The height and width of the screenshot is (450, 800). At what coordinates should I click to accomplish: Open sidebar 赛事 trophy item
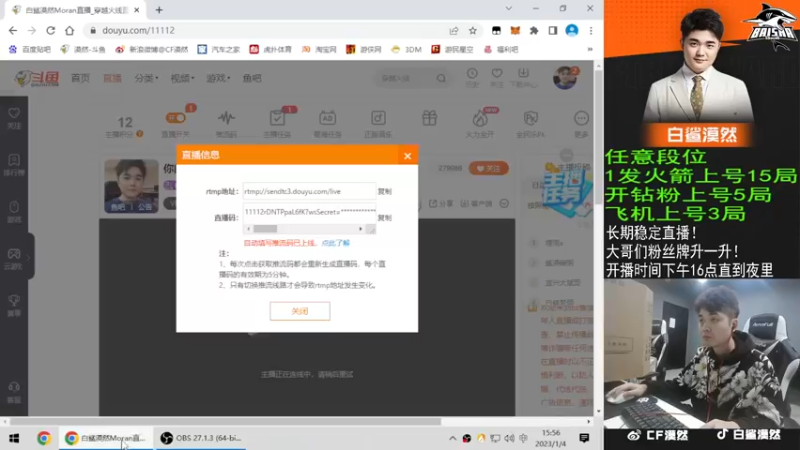coord(14,306)
